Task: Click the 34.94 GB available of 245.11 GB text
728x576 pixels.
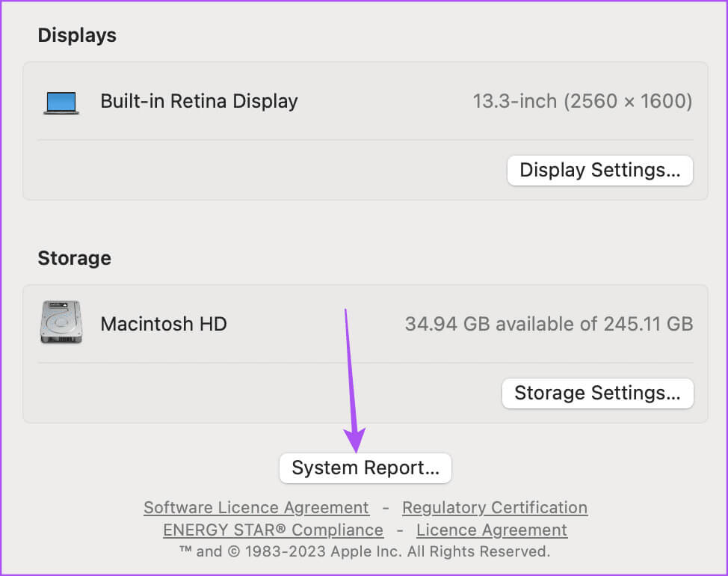Action: click(x=549, y=324)
